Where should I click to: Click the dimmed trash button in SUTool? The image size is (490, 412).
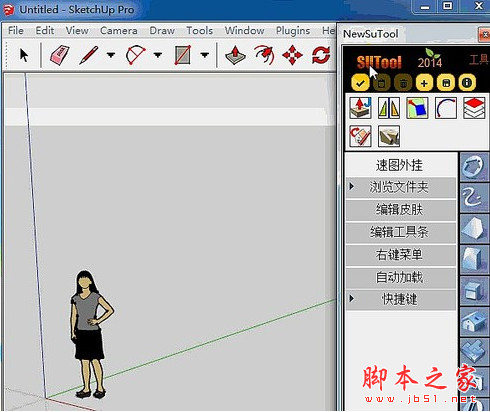pos(403,83)
